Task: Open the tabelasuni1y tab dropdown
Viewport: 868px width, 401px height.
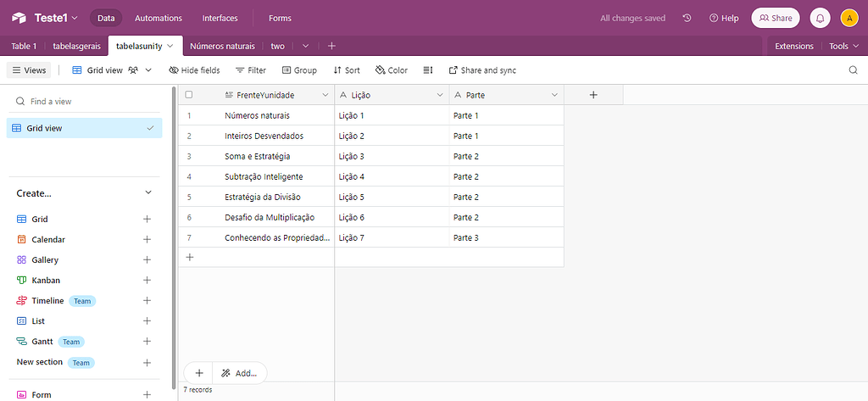Action: click(x=170, y=46)
